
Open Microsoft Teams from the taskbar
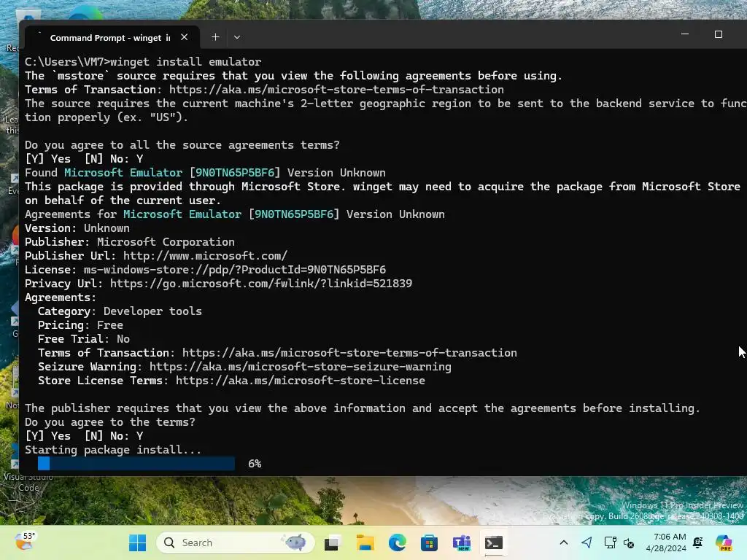coord(462,542)
